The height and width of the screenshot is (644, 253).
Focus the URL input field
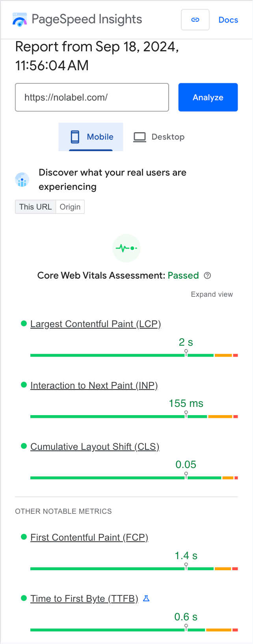tap(92, 97)
